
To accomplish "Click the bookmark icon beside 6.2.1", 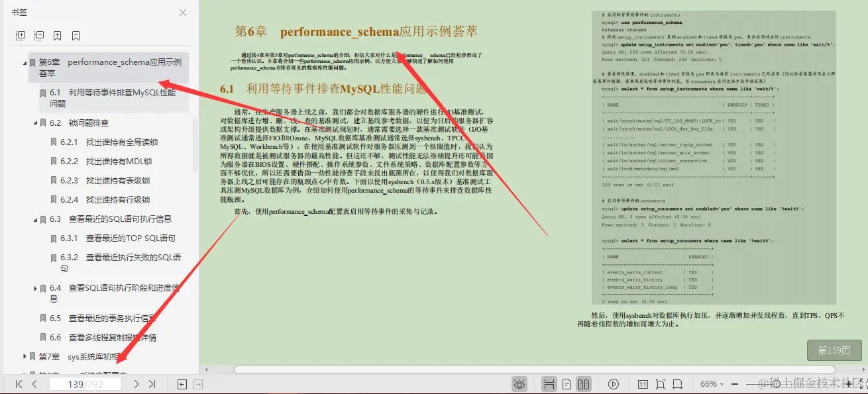I will [54, 142].
